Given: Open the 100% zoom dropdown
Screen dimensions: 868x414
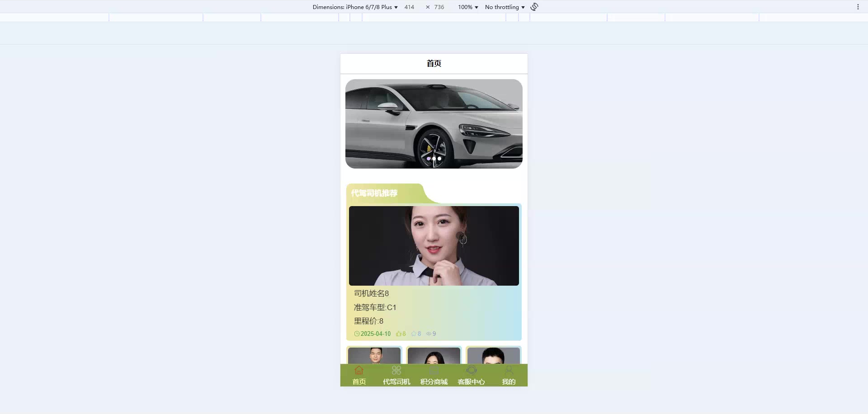Looking at the screenshot, I should tap(468, 7).
